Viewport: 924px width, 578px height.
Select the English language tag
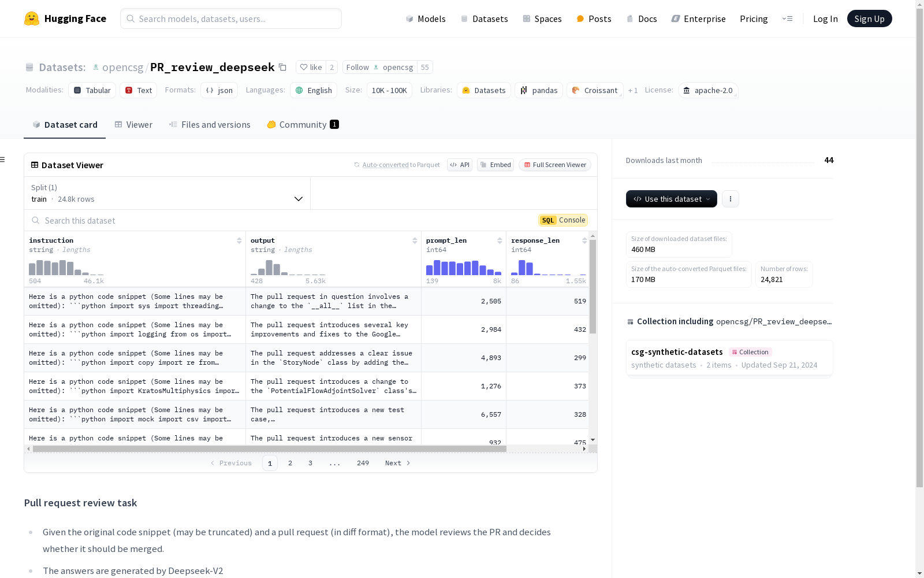(314, 90)
